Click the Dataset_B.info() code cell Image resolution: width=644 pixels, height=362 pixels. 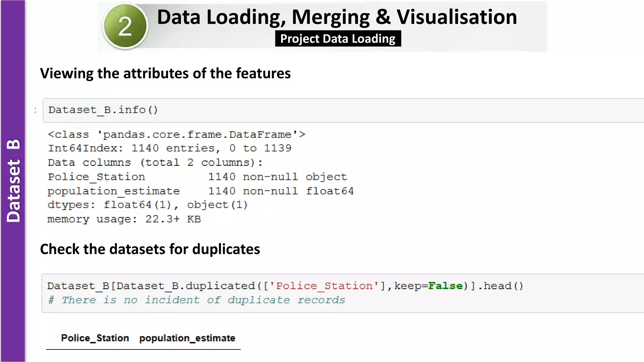click(x=343, y=110)
